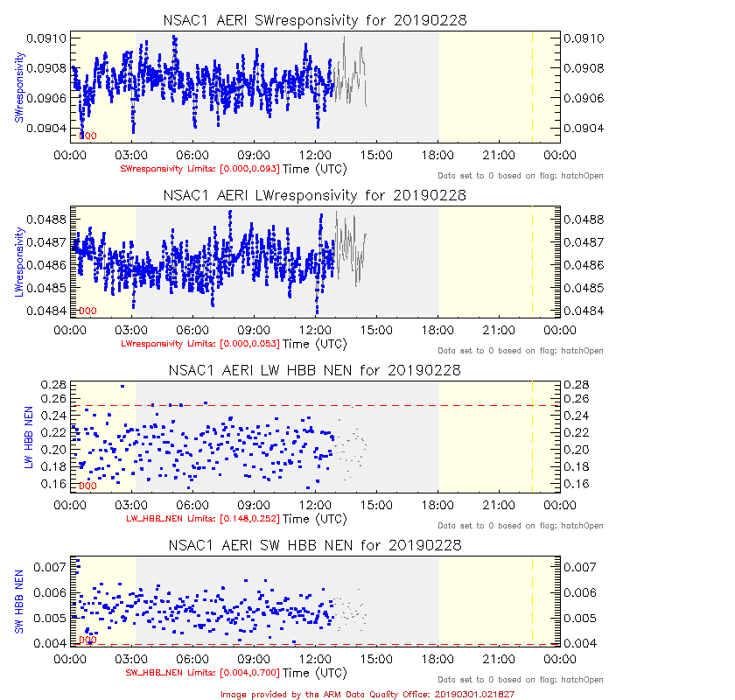Click the LWresponsivity plot title
This screenshot has width=735, height=700.
[x=314, y=195]
